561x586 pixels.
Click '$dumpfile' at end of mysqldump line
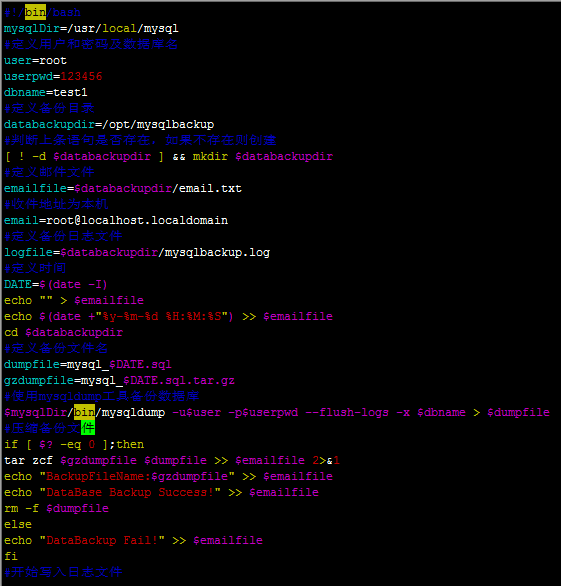[518, 412]
